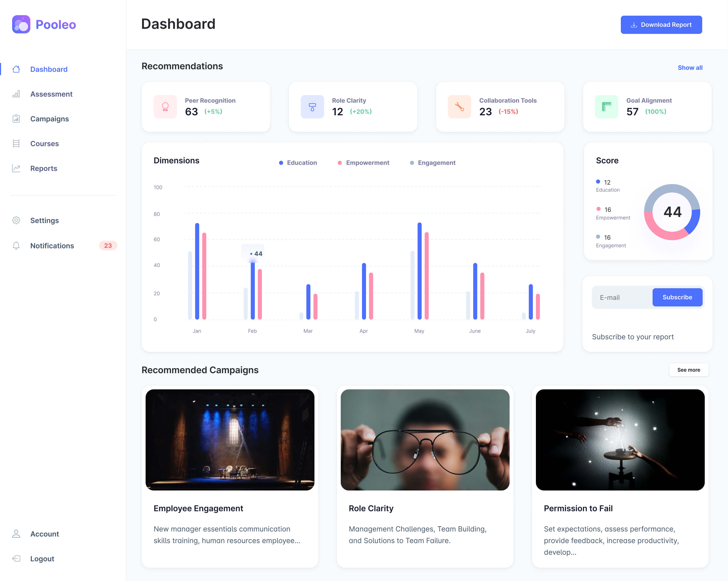Click the July label on chart axis
The height and width of the screenshot is (581, 728).
pyautogui.click(x=531, y=331)
